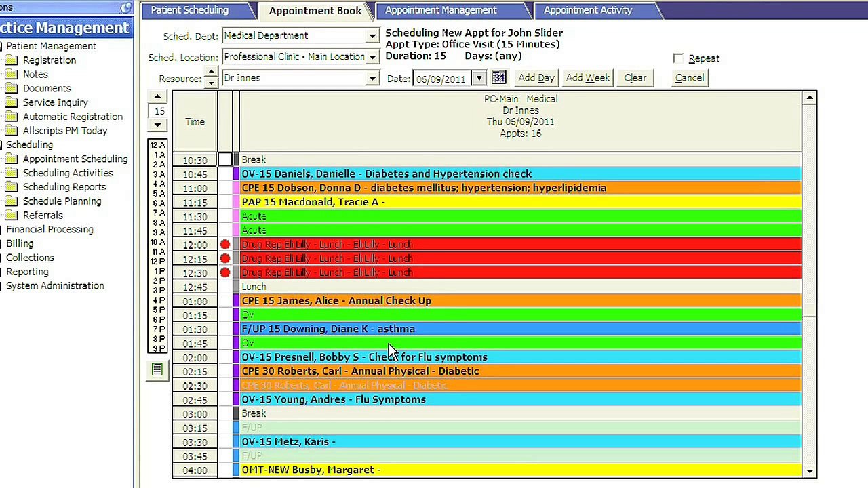868x488 pixels.
Task: Expand the Resource dropdown showing Dr Innes
Action: pyautogui.click(x=372, y=79)
